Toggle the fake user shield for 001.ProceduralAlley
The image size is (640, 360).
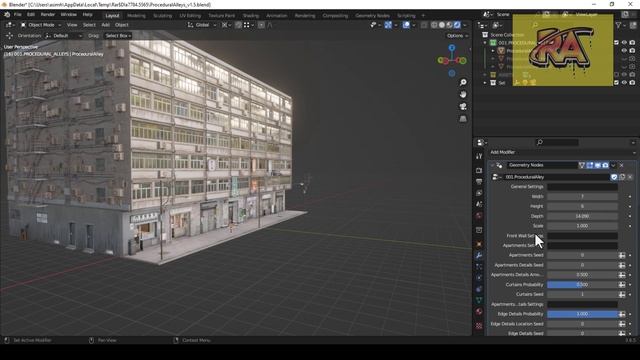(614, 177)
